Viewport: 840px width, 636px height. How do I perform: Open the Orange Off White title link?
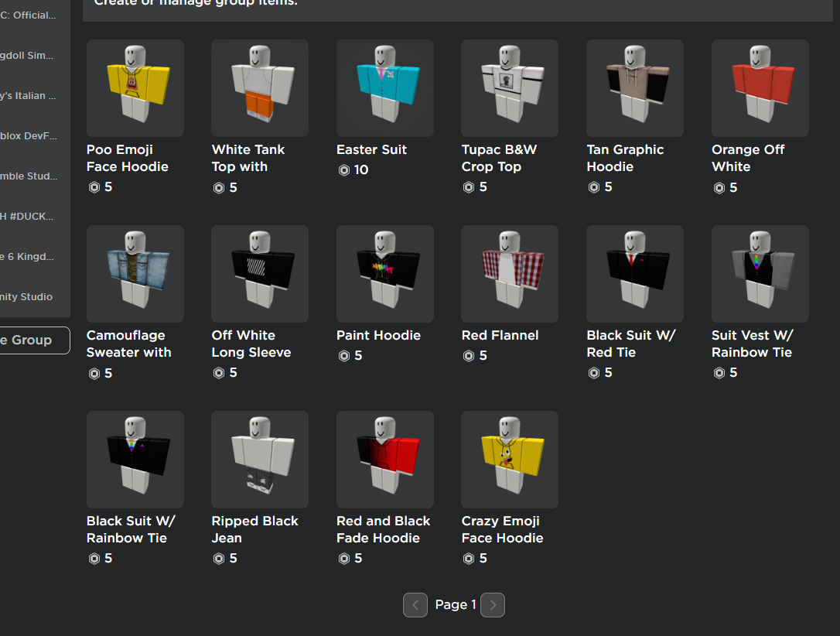click(748, 158)
